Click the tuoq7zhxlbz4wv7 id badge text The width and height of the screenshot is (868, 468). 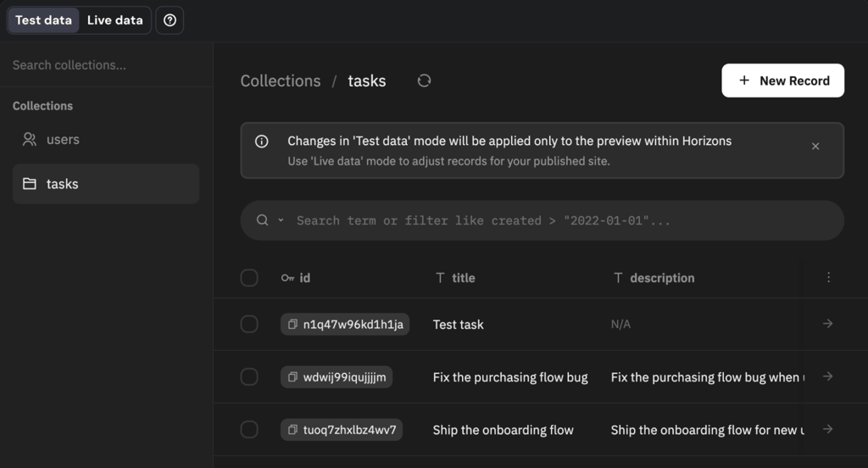pos(350,430)
